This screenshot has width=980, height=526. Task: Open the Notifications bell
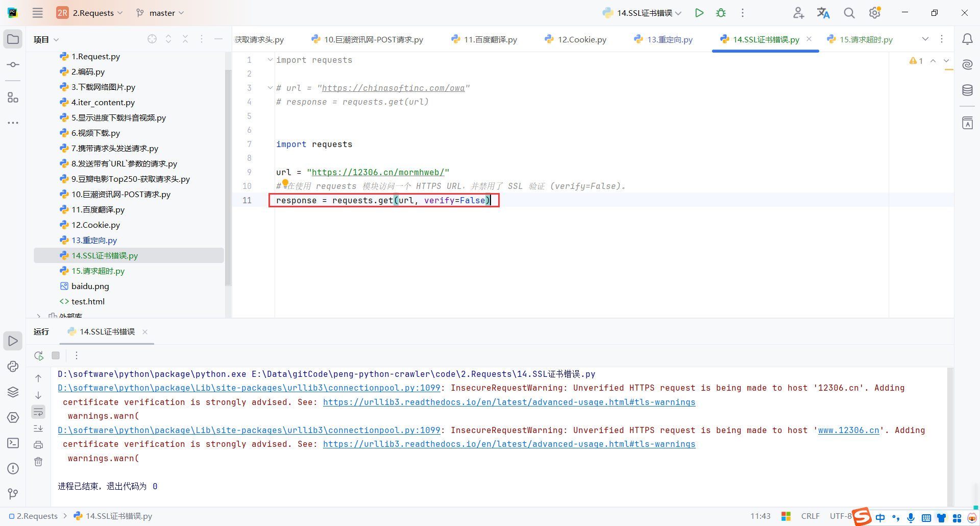tap(967, 39)
